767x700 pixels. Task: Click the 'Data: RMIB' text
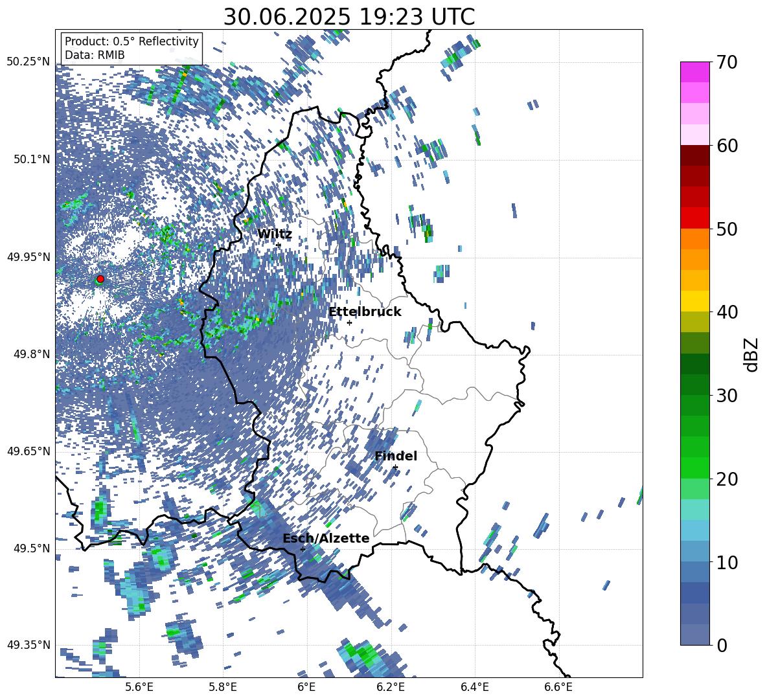coord(95,55)
